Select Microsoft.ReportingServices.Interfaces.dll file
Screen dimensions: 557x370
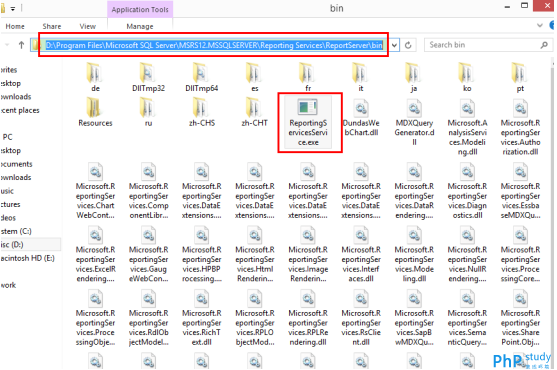click(x=361, y=254)
